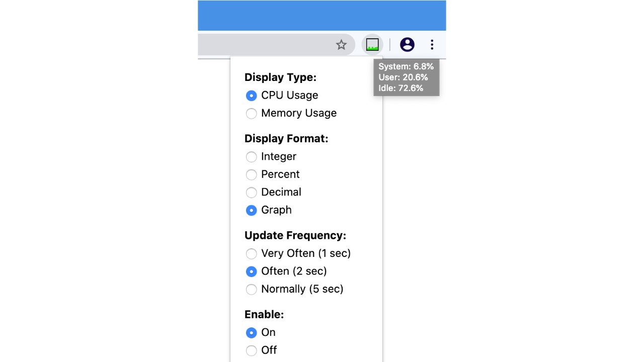The width and height of the screenshot is (644, 362).
Task: Click the CPU monitor extension icon
Action: click(x=372, y=45)
